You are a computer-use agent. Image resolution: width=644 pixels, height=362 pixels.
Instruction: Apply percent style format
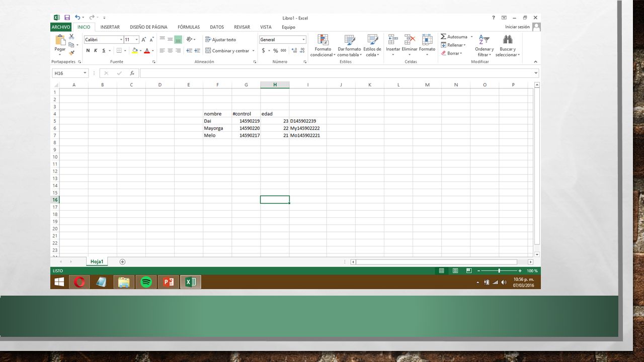(276, 51)
